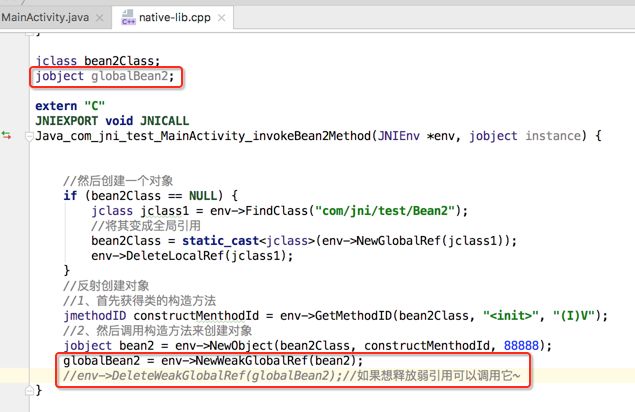Close the native-lib.cpp tab
The height and width of the screenshot is (412, 635).
222,18
